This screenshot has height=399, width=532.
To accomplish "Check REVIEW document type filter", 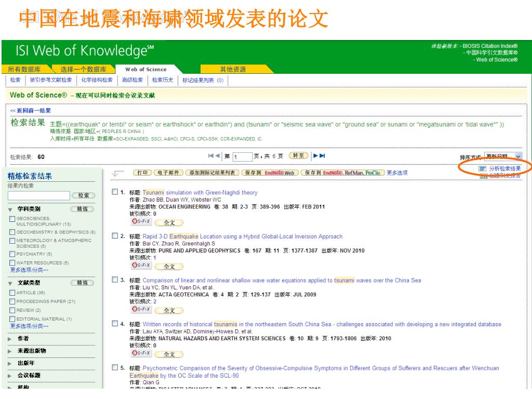I will click(12, 310).
